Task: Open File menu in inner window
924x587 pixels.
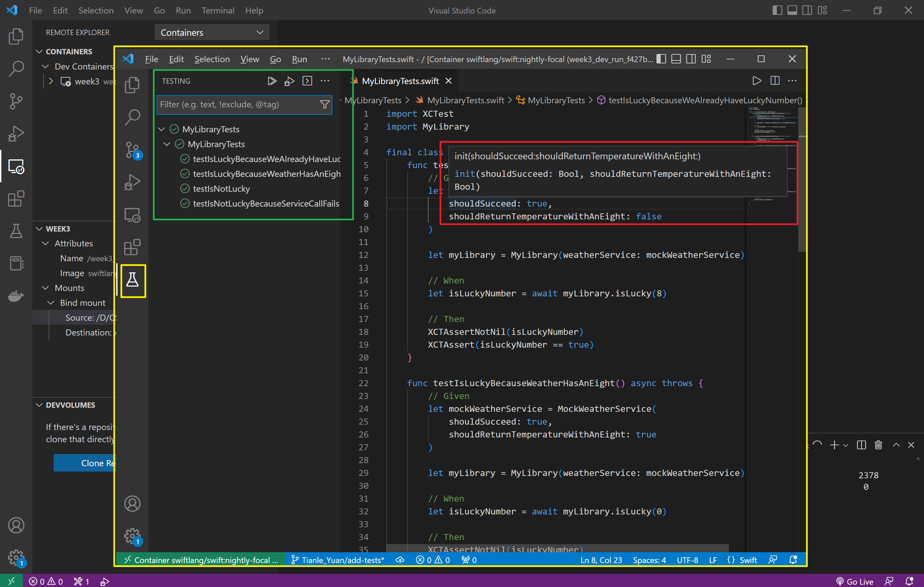Action: (152, 59)
